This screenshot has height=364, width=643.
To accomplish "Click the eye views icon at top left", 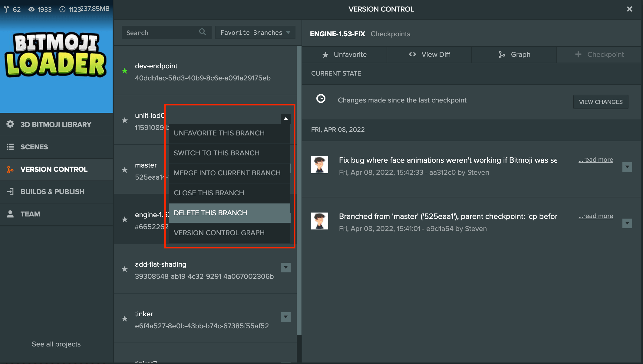I will 31,9.
